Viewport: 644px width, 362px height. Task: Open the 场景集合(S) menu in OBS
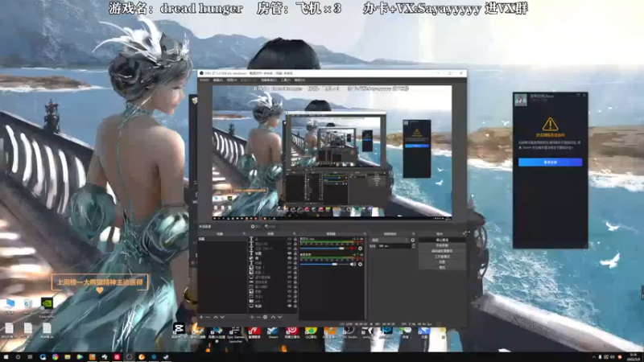coord(269,80)
